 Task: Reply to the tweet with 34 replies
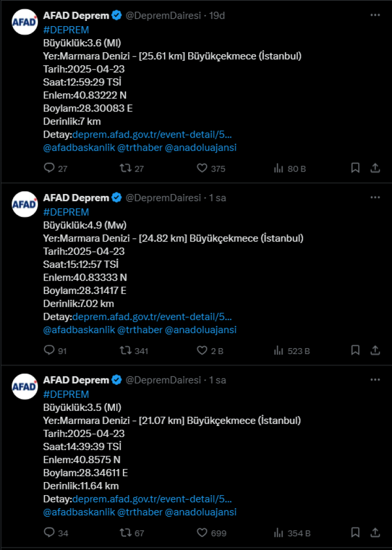pyautogui.click(x=49, y=533)
